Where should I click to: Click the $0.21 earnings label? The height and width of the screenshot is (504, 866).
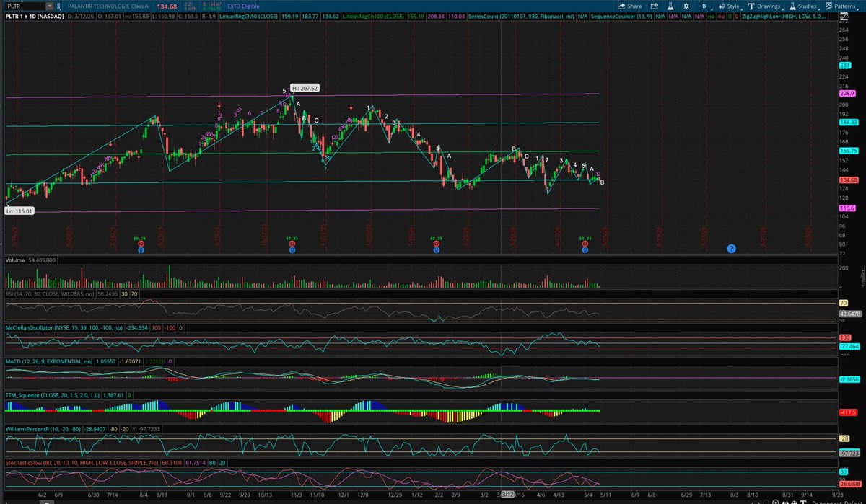coord(292,238)
